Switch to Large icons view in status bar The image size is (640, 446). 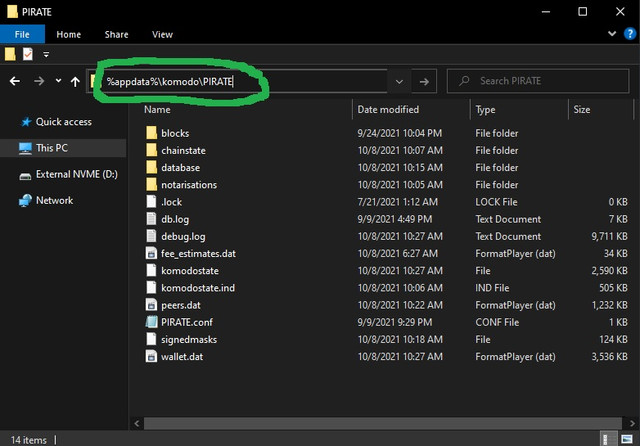627,439
